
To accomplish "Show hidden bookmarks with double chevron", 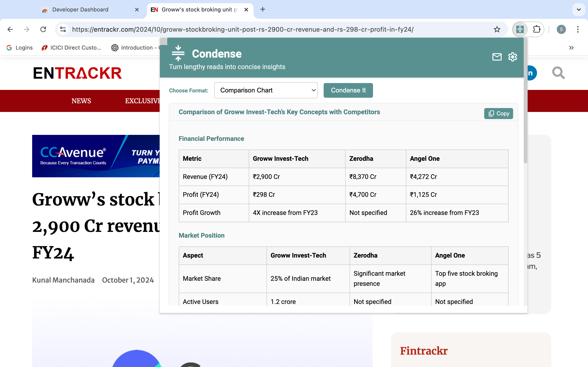I will [x=571, y=48].
